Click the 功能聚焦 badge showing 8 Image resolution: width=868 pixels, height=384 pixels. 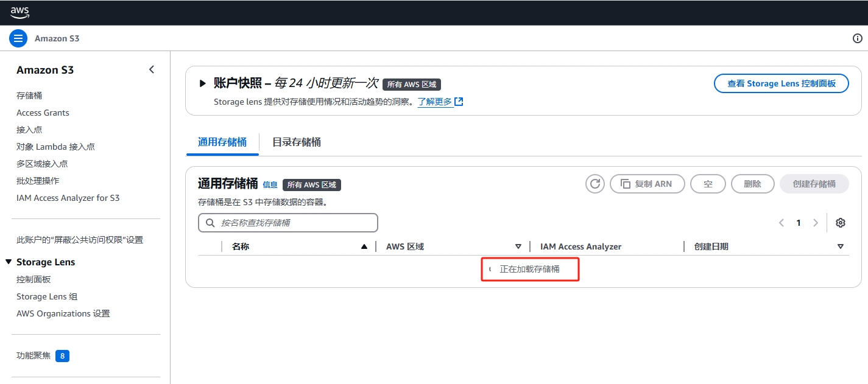[62, 356]
